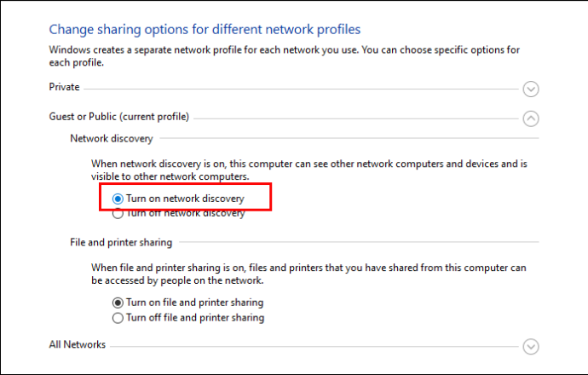The height and width of the screenshot is (375, 588).
Task: Click the 'Windows creates a separate network profile' text
Action: pos(285,56)
